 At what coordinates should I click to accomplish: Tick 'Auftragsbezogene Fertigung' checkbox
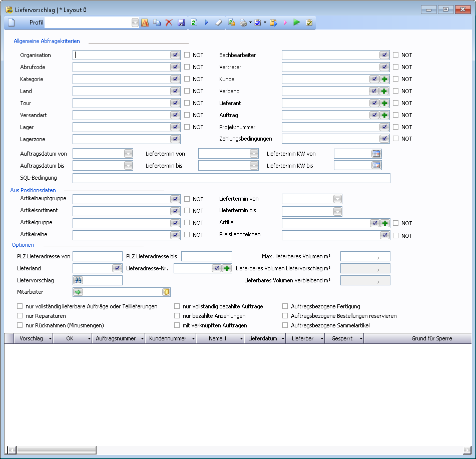pos(286,306)
